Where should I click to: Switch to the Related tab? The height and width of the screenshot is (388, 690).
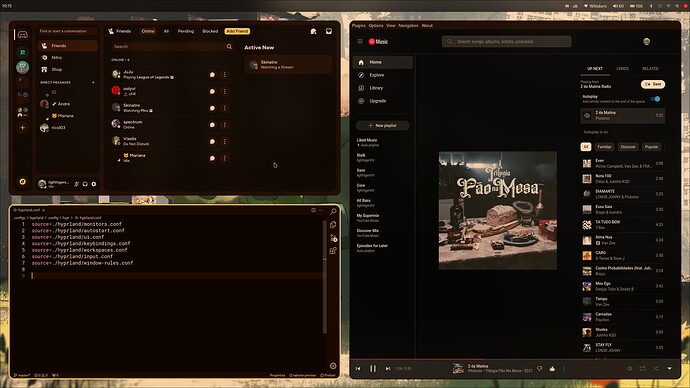coord(650,69)
